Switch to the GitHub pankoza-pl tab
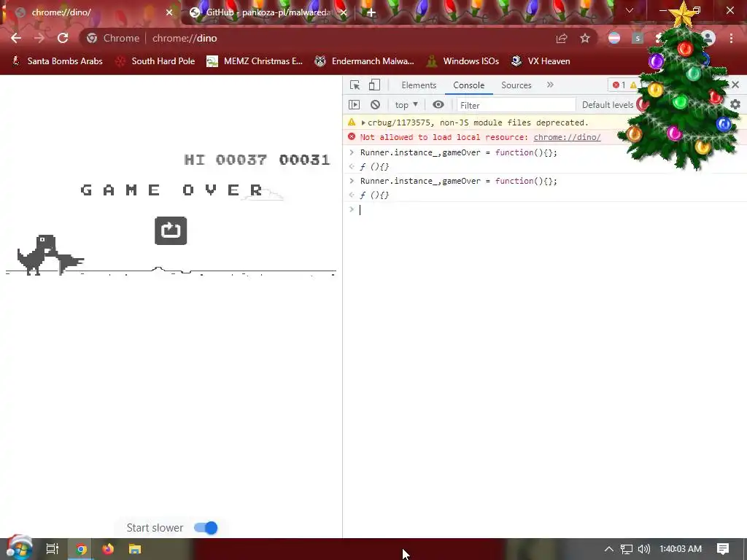The image size is (747, 560). pos(267,12)
